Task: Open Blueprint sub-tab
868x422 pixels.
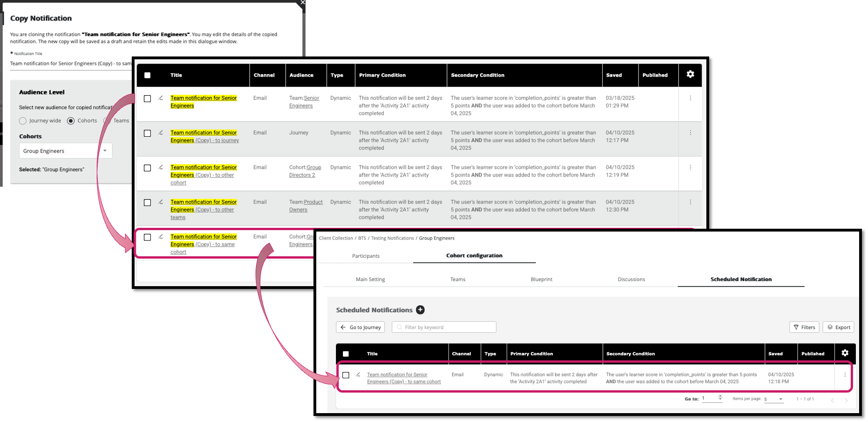Action: click(x=541, y=279)
